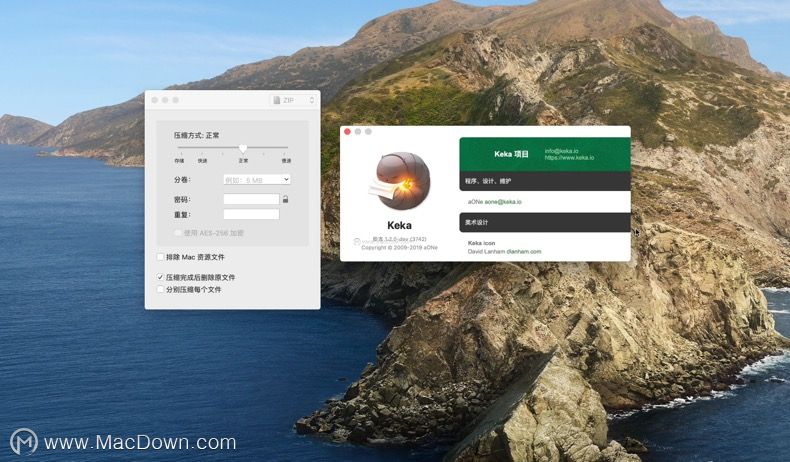This screenshot has width=790, height=462.
Task: Open the dlanham.com link
Action: (x=524, y=251)
